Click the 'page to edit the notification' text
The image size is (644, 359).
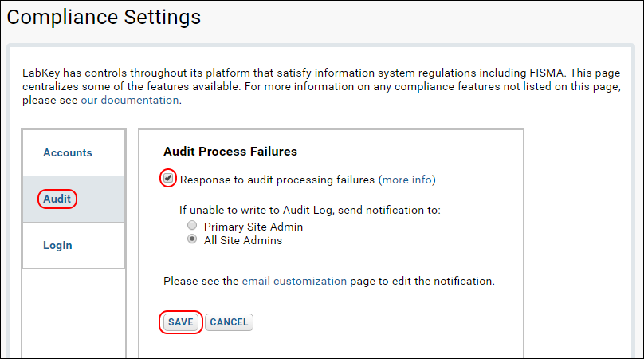point(422,281)
